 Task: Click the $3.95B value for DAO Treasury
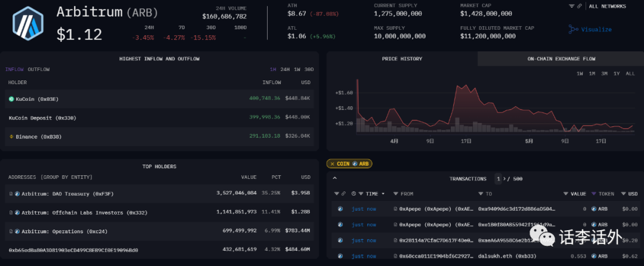point(301,193)
